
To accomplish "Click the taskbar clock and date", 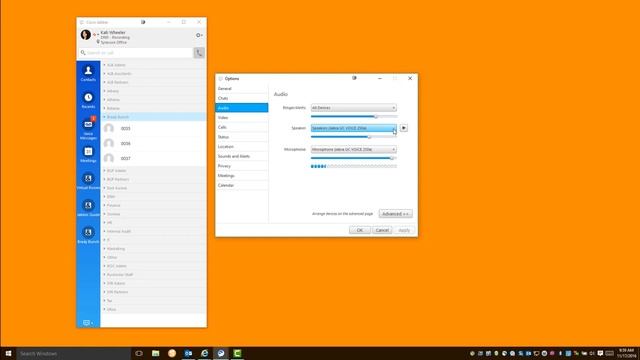I will [x=626, y=353].
